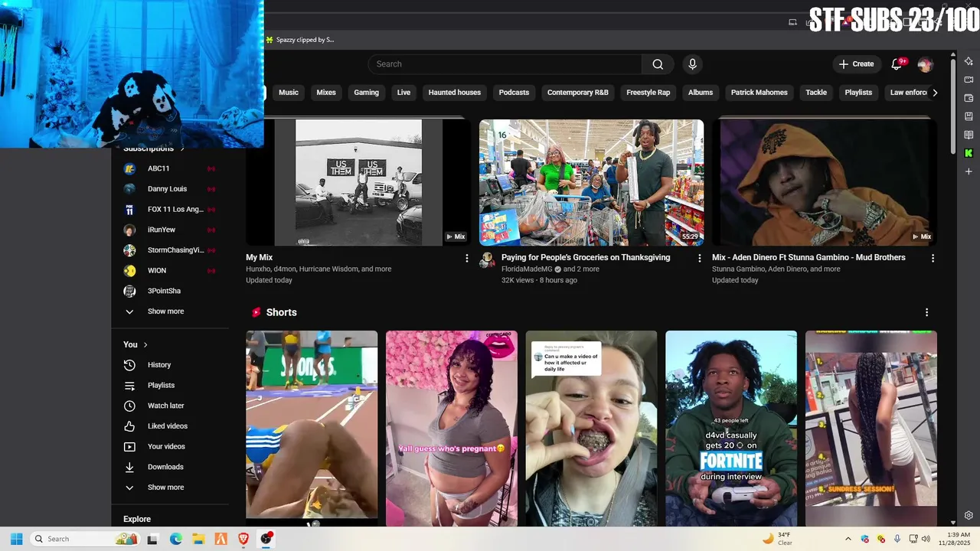This screenshot has width=980, height=551.
Task: Show hidden system tray icons
Action: click(848, 539)
